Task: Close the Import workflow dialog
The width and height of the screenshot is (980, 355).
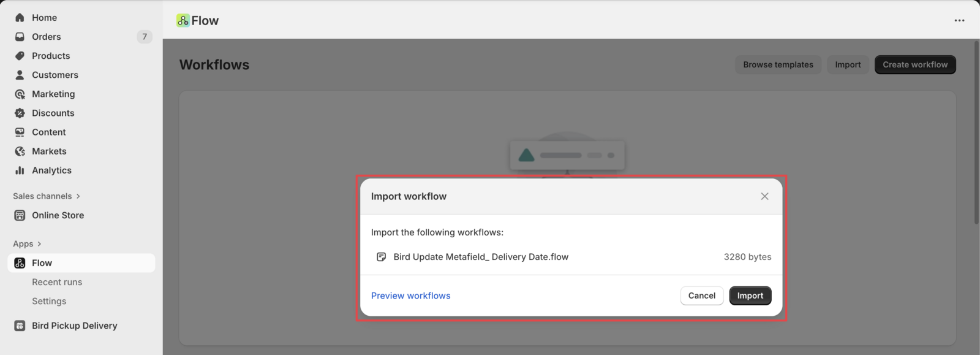Action: (764, 196)
